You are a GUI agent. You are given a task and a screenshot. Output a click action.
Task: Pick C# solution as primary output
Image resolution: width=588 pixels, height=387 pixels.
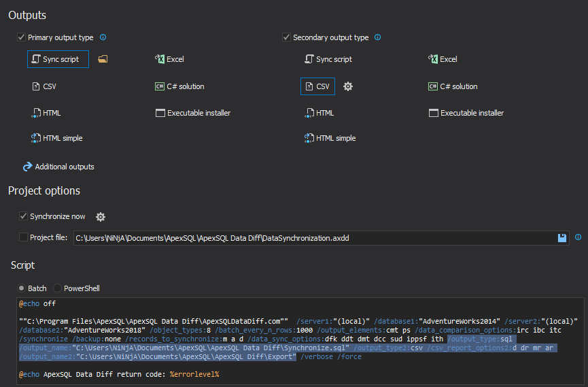(x=179, y=86)
